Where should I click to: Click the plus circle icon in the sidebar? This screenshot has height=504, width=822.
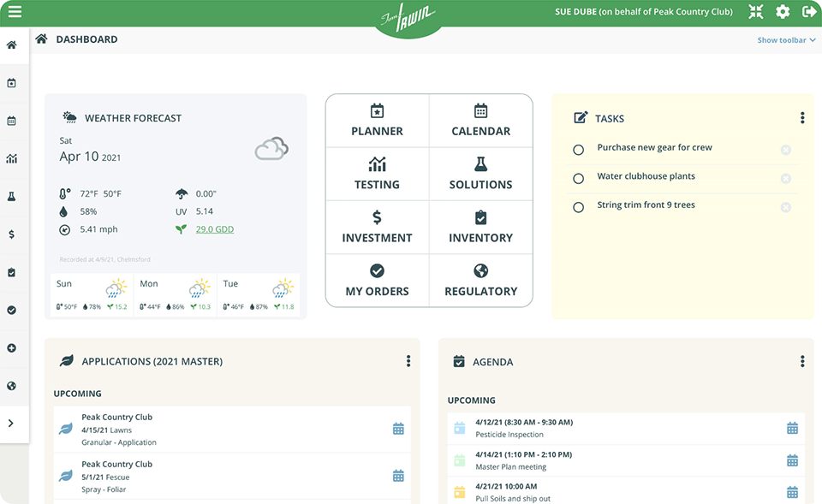pyautogui.click(x=11, y=348)
